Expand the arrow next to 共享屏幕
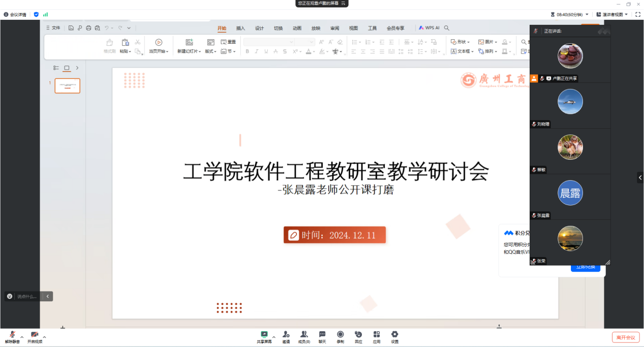Screen dimensions: 644x347 274,337
